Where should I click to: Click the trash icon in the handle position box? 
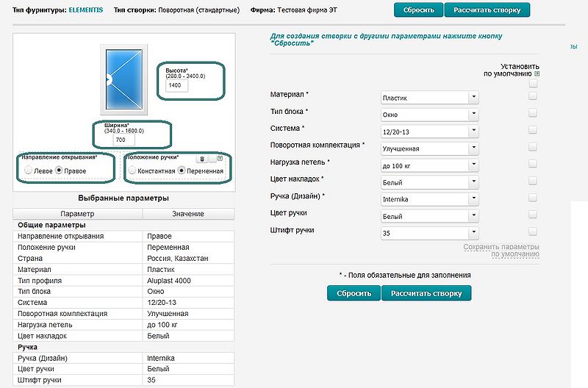point(202,159)
